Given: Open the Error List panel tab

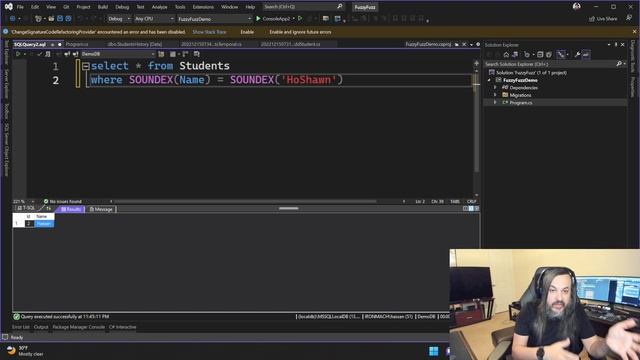Looking at the screenshot, I should pos(21,327).
